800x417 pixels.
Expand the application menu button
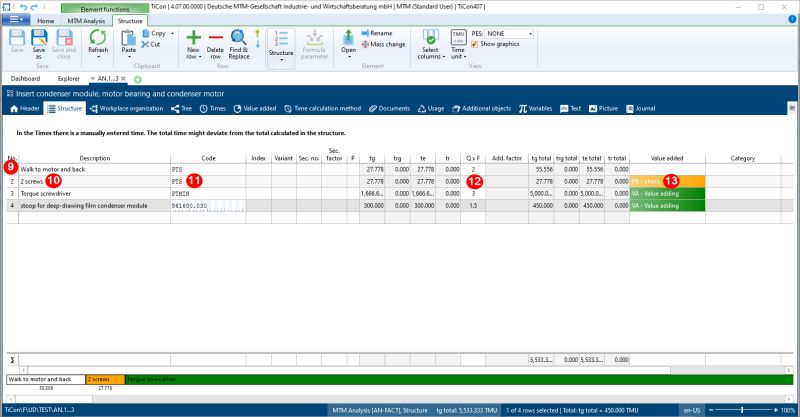point(16,19)
